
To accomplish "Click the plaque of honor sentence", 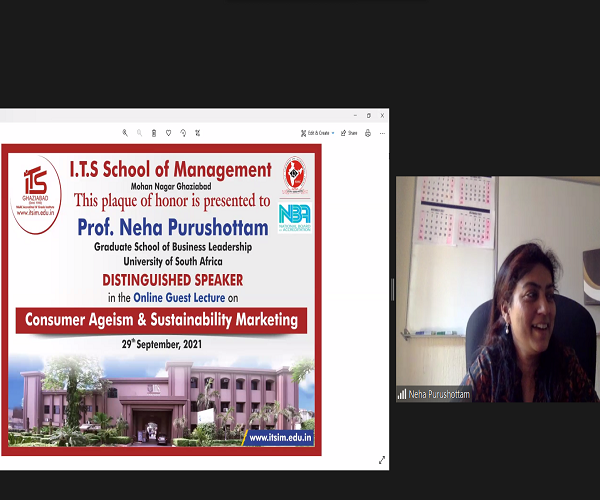I will (172, 201).
